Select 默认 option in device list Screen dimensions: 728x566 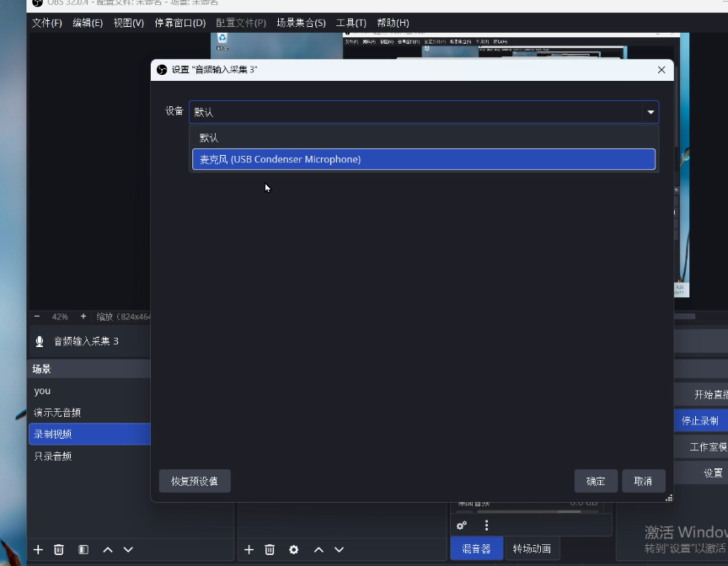click(x=424, y=138)
